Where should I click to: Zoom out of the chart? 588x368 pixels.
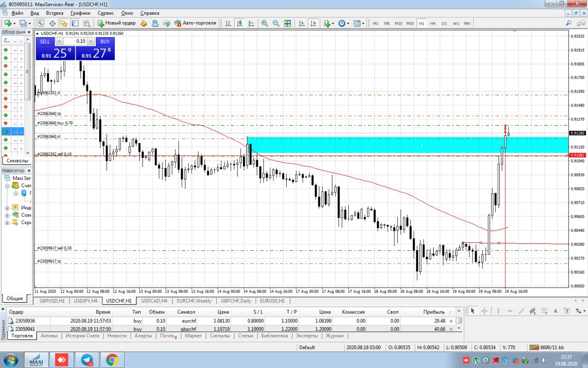[x=276, y=23]
